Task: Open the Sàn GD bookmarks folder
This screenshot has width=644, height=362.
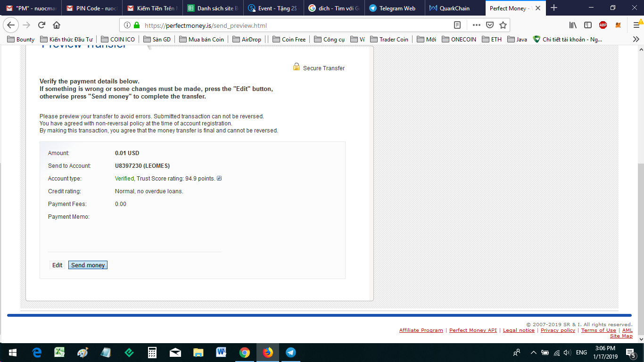Action: click(157, 40)
